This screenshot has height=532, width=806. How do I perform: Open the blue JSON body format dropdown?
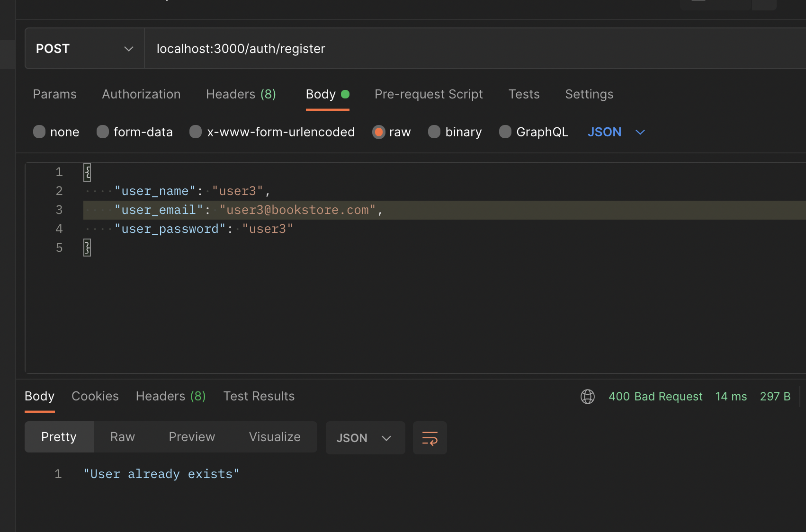pos(616,132)
